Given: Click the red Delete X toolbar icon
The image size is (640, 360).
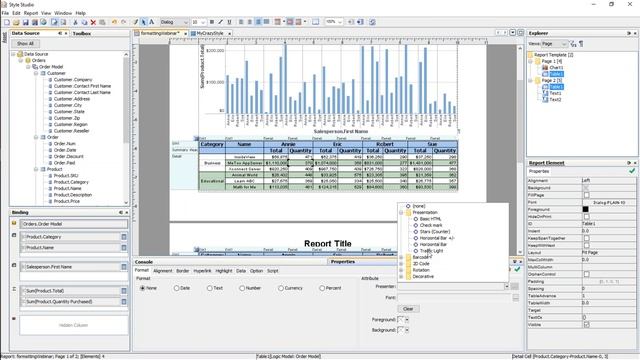Looking at the screenshot, I should (x=93, y=22).
